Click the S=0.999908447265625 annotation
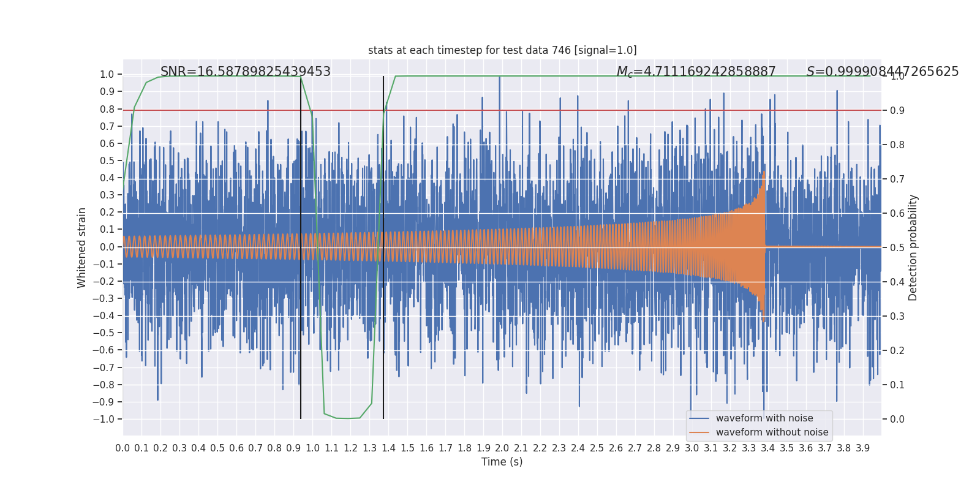The width and height of the screenshot is (980, 490). (883, 72)
